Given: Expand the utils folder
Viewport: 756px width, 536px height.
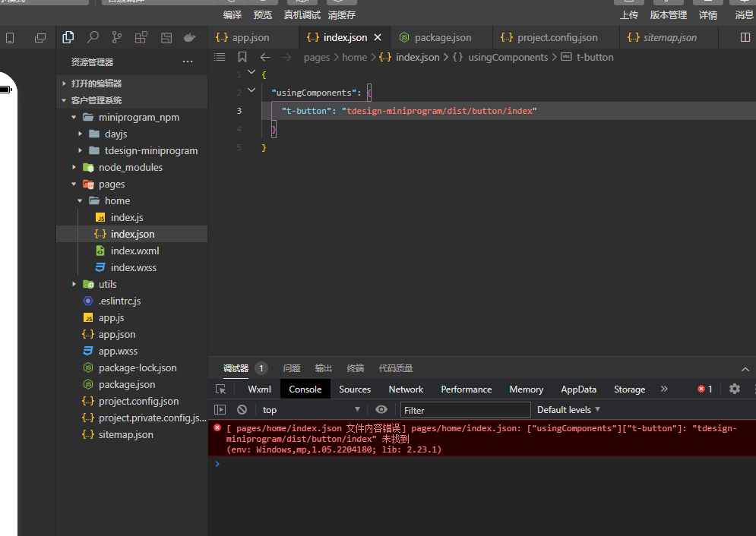Looking at the screenshot, I should click(74, 284).
